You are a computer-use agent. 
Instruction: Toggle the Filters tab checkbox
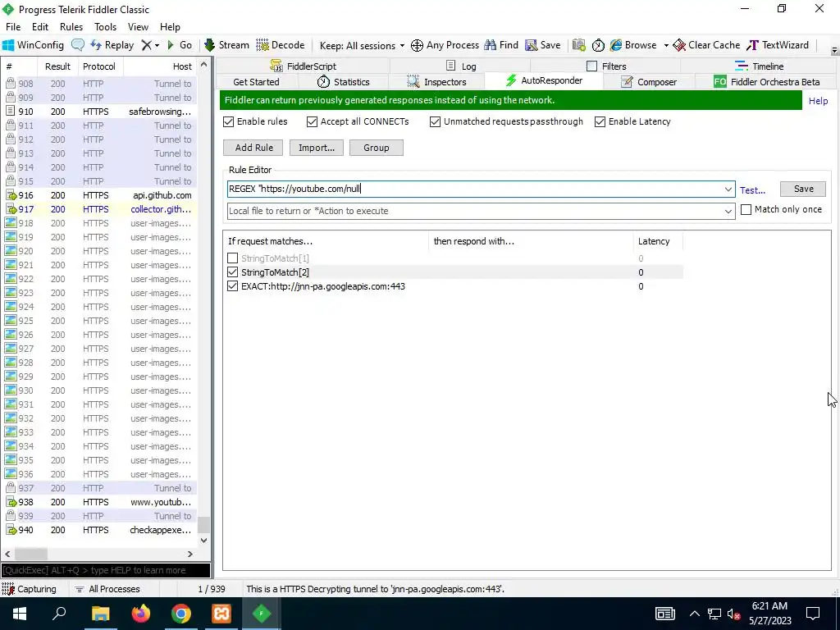click(591, 66)
